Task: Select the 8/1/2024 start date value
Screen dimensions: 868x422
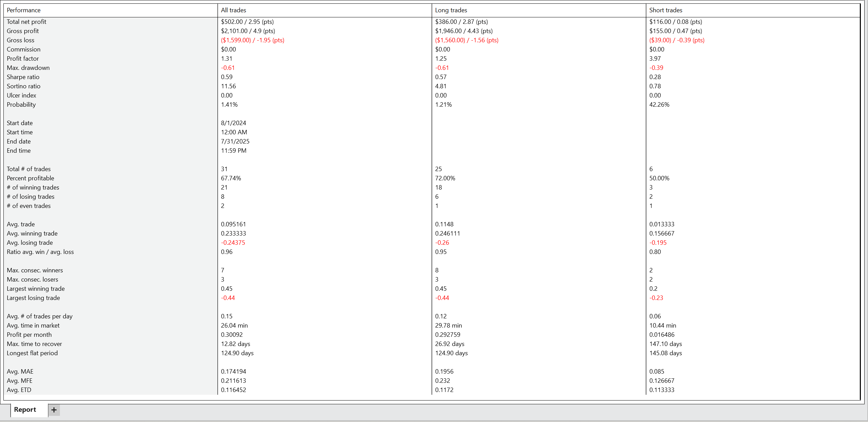Action: [x=234, y=123]
